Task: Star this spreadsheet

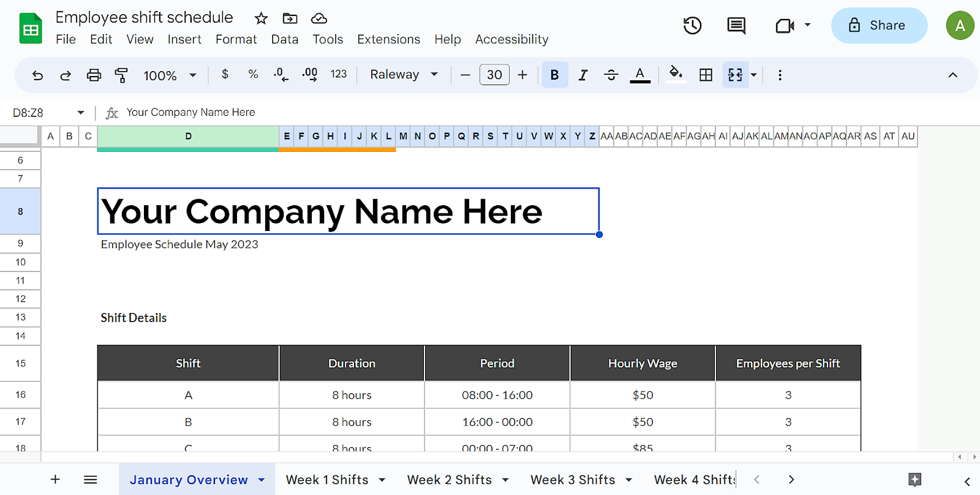Action: coord(261,18)
